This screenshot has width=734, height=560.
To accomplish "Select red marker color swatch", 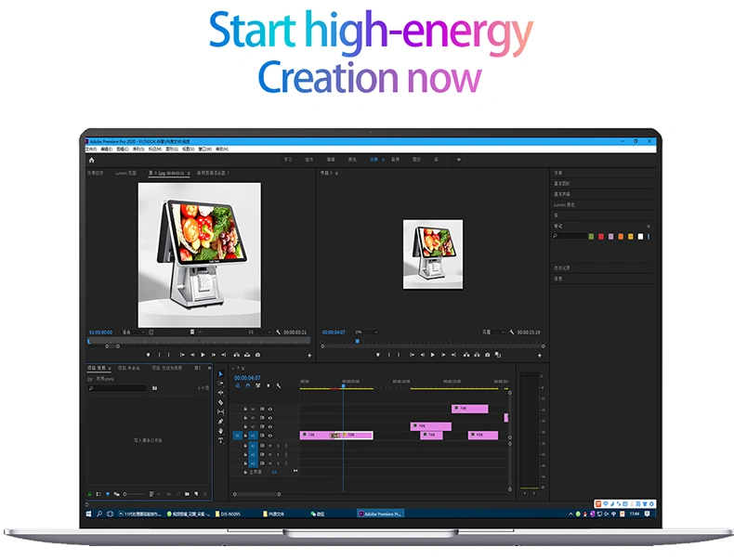I will [601, 237].
